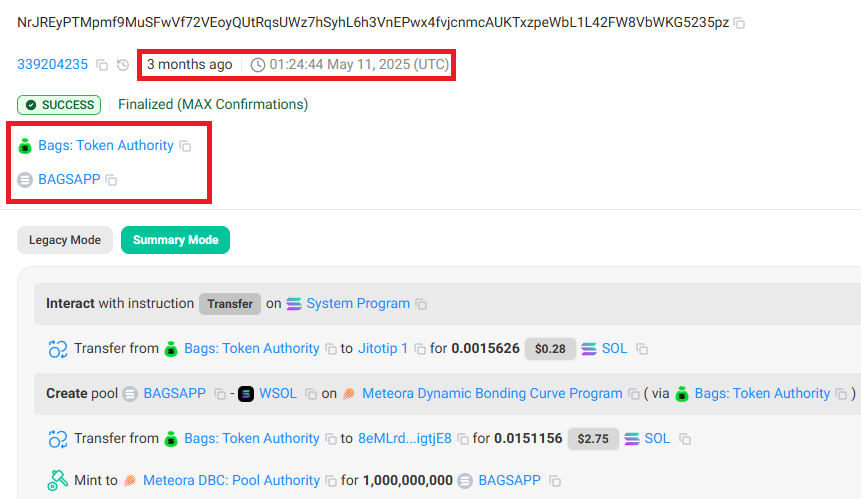This screenshot has width=861, height=499.
Task: Open the Jitotip 1 account link
Action: pyautogui.click(x=383, y=349)
